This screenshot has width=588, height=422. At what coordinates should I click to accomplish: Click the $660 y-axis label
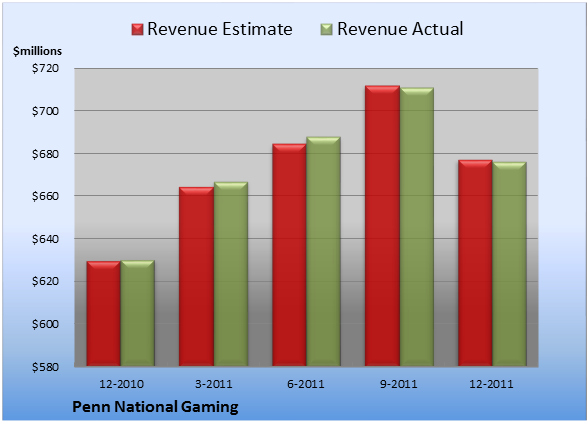[45, 196]
